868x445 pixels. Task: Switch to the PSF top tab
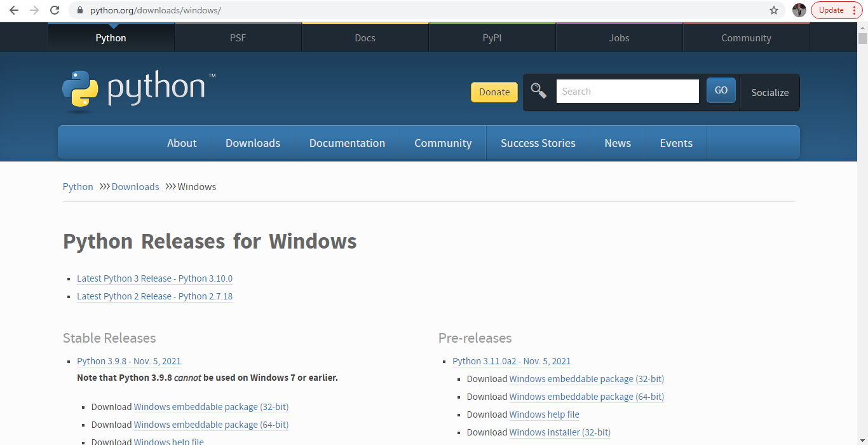click(238, 38)
